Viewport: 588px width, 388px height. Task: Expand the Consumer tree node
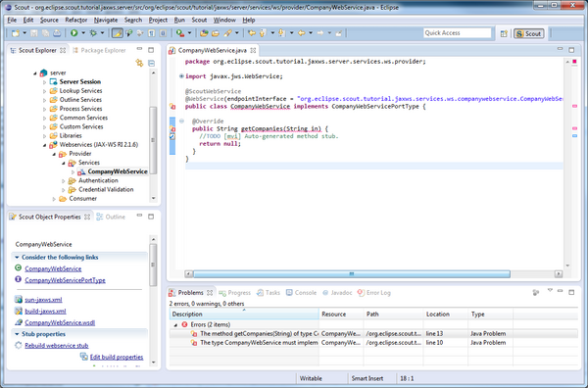coord(54,199)
